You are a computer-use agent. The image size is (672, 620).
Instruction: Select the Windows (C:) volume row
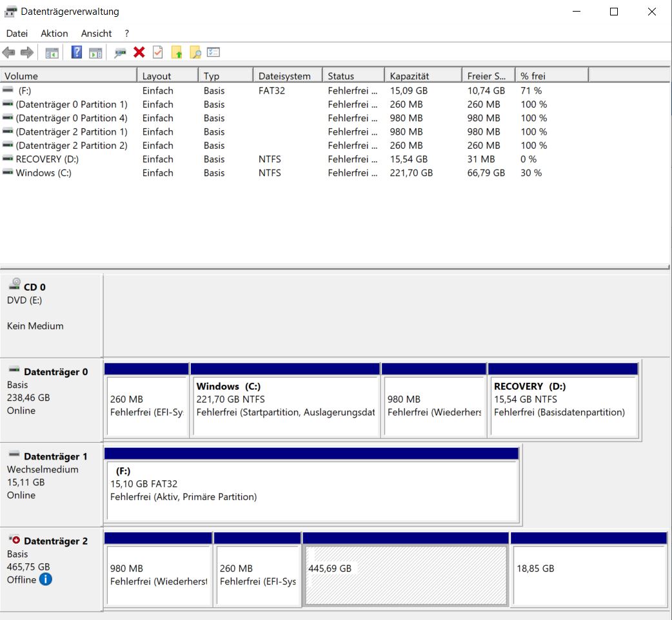point(294,173)
